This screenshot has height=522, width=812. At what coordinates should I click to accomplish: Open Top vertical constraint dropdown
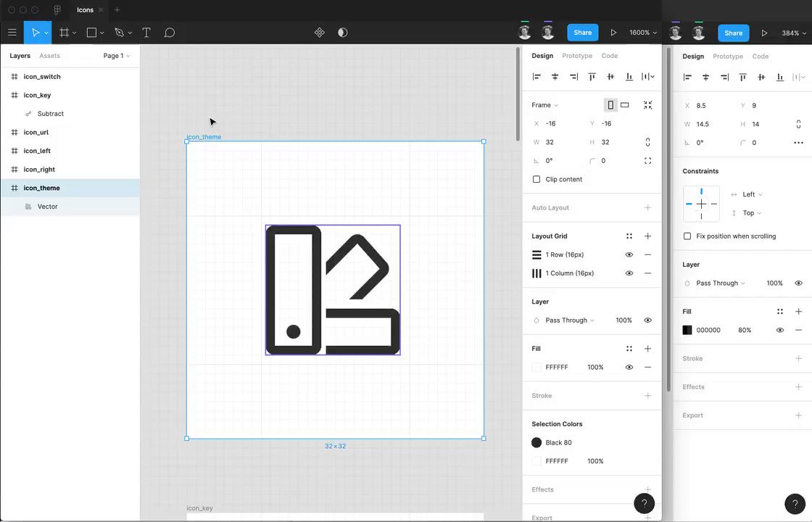(x=752, y=213)
